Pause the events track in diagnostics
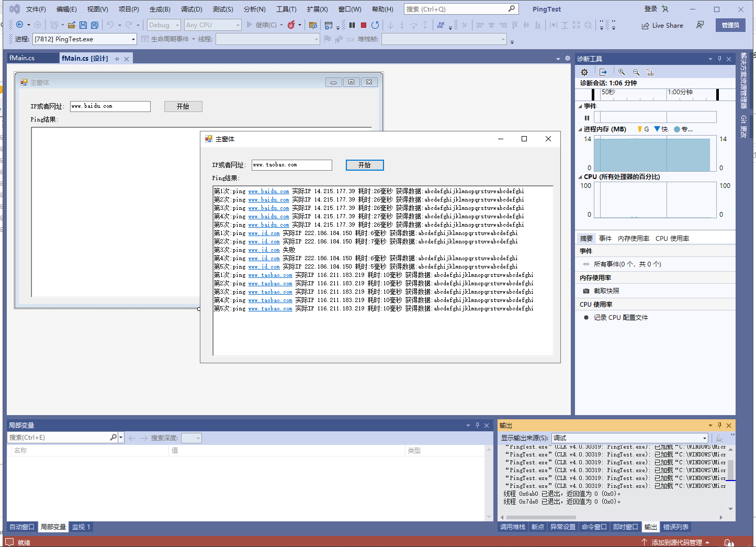 [x=587, y=118]
